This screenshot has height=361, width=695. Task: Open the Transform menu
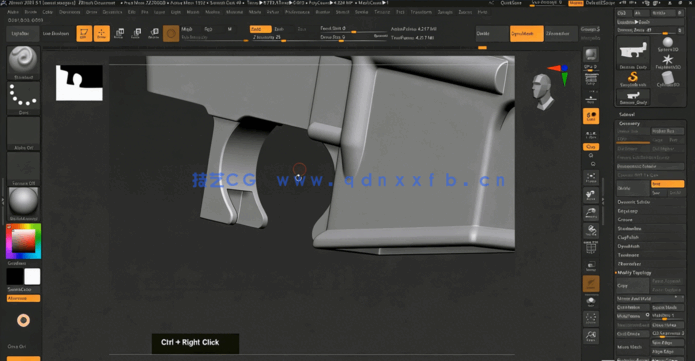click(x=421, y=12)
